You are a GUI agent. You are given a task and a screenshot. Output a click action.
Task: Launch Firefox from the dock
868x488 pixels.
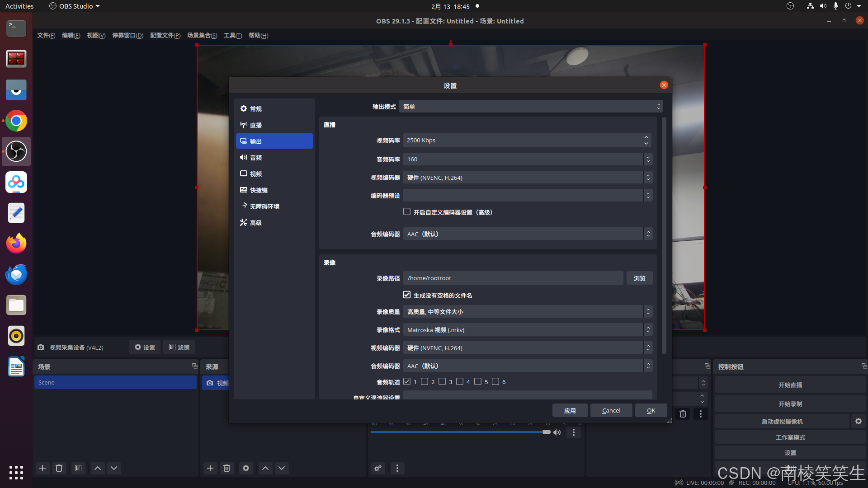[x=16, y=244]
